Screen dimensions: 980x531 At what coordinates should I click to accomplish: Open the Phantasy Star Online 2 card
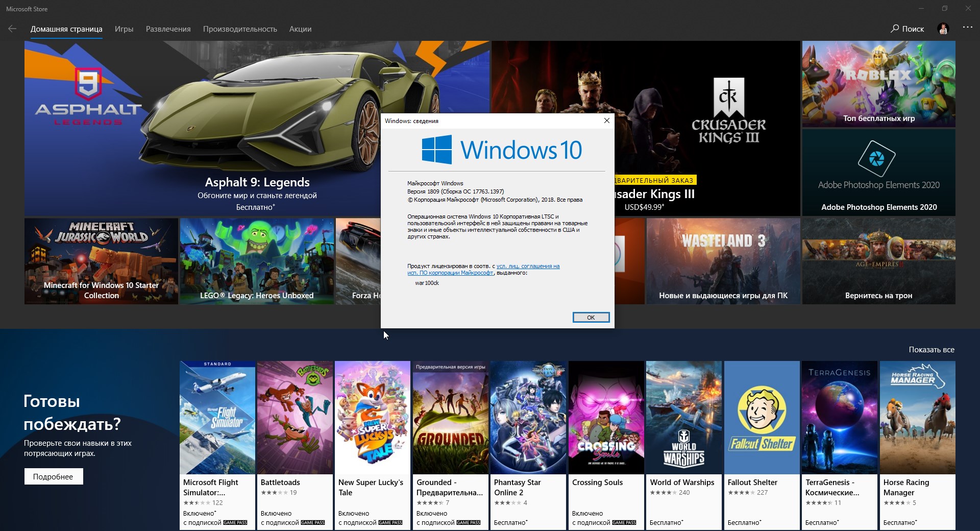tap(528, 445)
